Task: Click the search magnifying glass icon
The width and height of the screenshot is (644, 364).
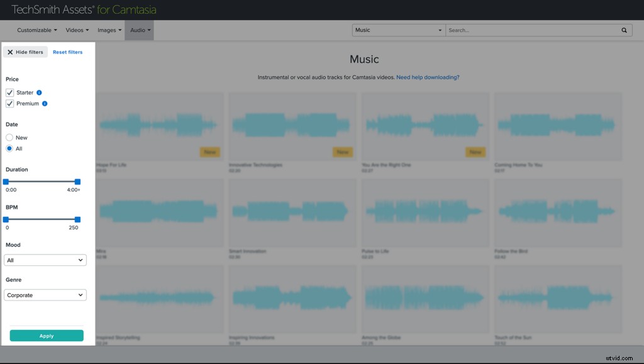Action: (623, 30)
